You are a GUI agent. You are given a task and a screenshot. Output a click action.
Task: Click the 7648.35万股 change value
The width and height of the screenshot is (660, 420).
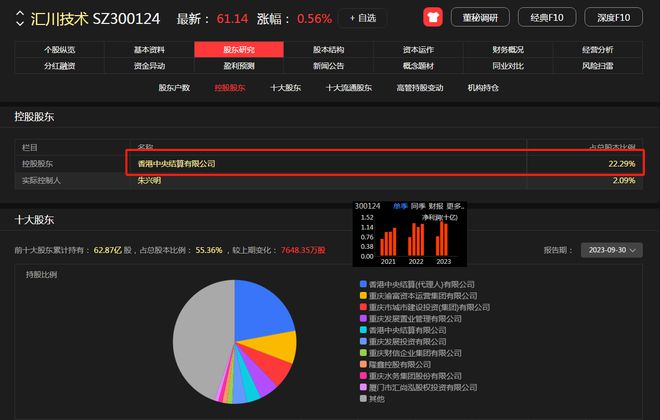(303, 250)
